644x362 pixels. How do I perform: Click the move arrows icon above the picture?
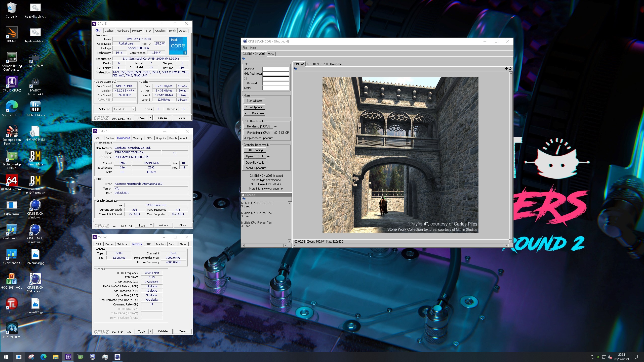click(506, 69)
